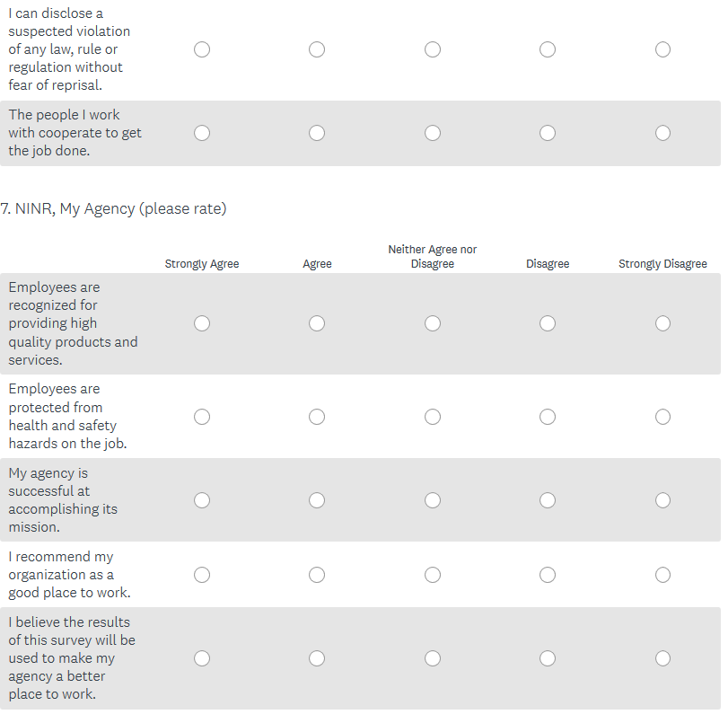Select Agree for health and safety hazards protection
Viewport: 728px width, 723px height.
[x=317, y=417]
